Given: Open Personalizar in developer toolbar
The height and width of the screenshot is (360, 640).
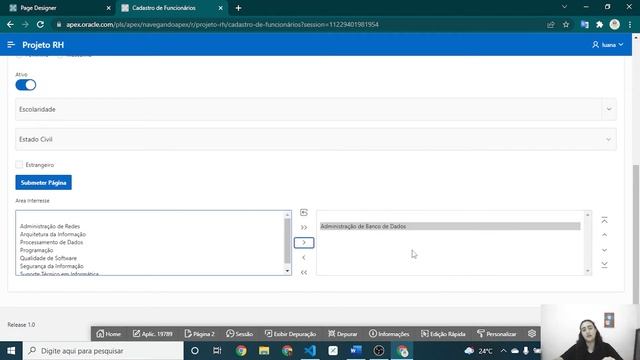Looking at the screenshot, I should coord(496,334).
